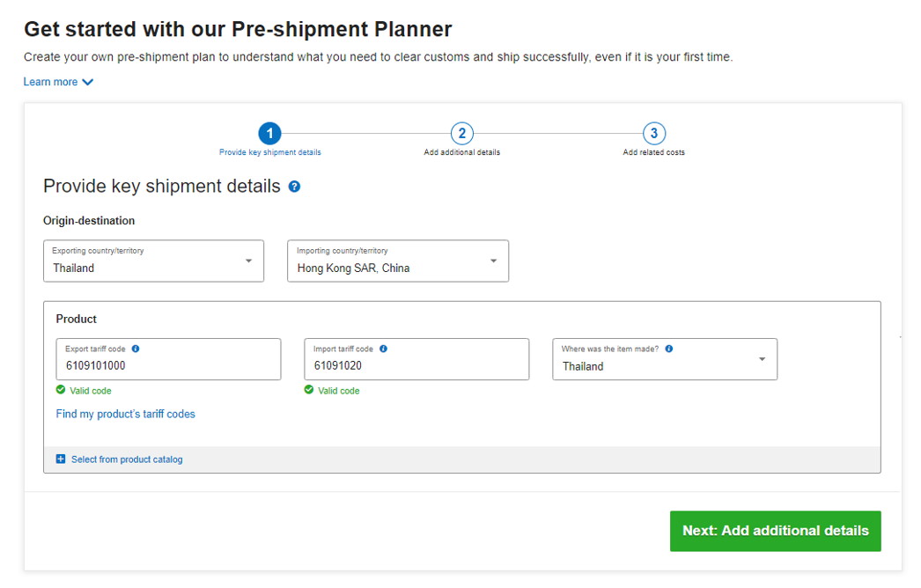This screenshot has height=588, width=921.
Task: Click info icon beside Where was the item made
Action: coord(669,349)
